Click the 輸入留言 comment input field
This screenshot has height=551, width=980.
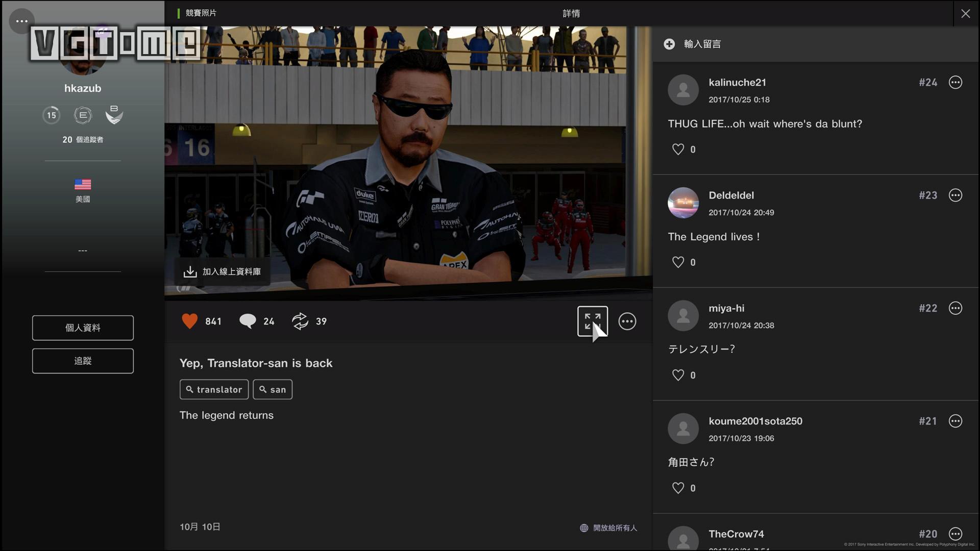(816, 44)
